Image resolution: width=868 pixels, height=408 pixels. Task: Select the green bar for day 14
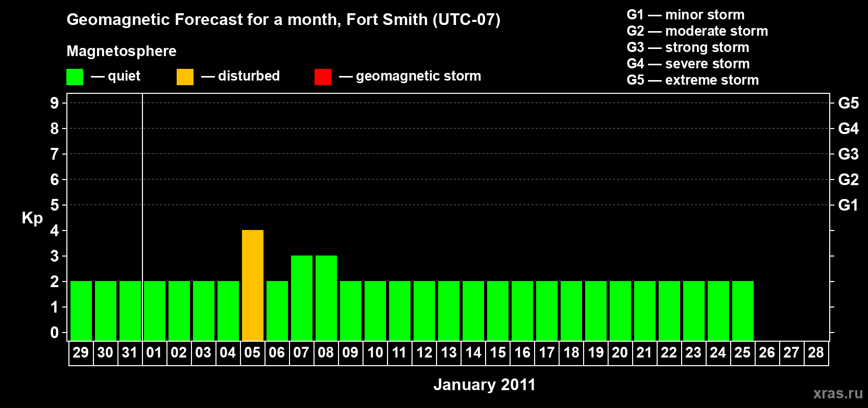(473, 311)
